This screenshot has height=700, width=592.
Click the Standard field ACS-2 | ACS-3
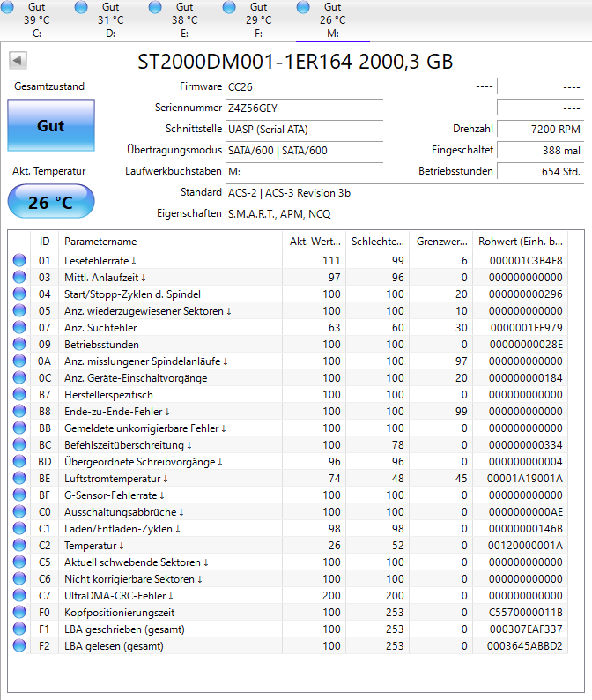coord(404,193)
